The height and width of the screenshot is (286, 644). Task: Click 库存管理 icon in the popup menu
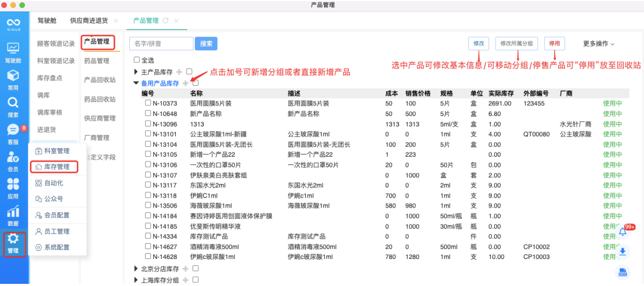click(x=38, y=167)
